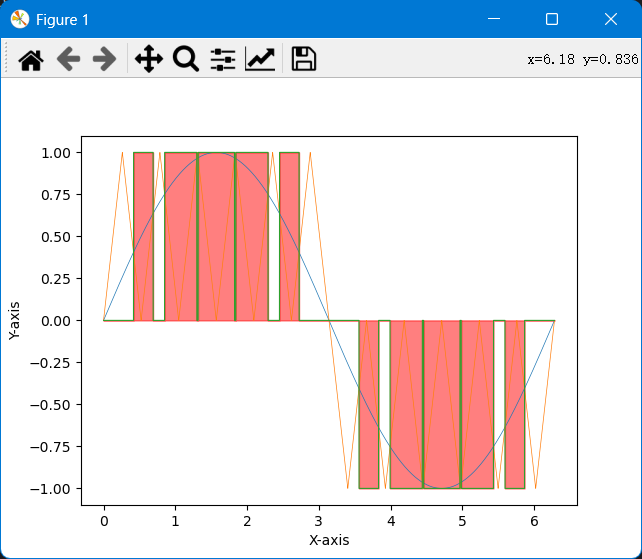Go back to the previous view
This screenshot has width=642, height=559.
click(68, 59)
